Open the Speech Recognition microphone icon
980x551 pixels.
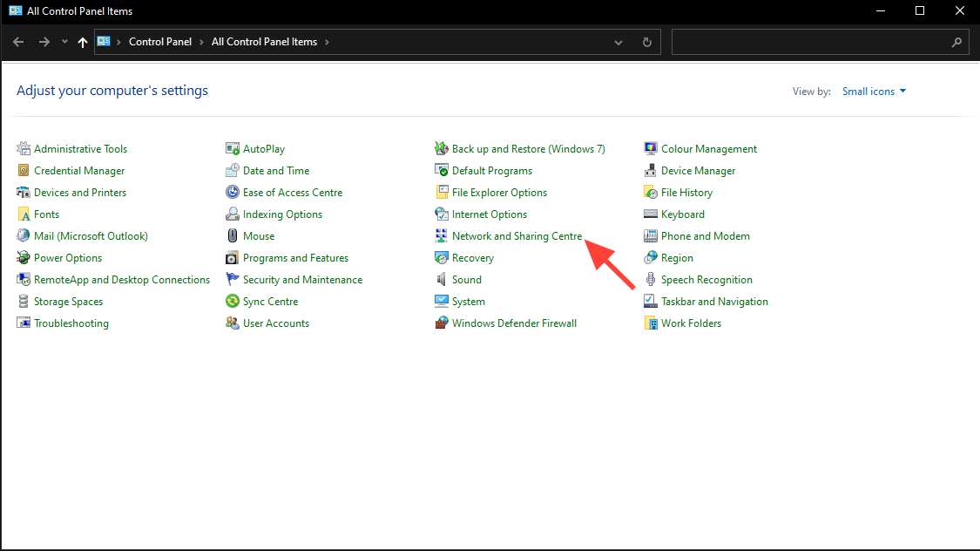(x=651, y=280)
